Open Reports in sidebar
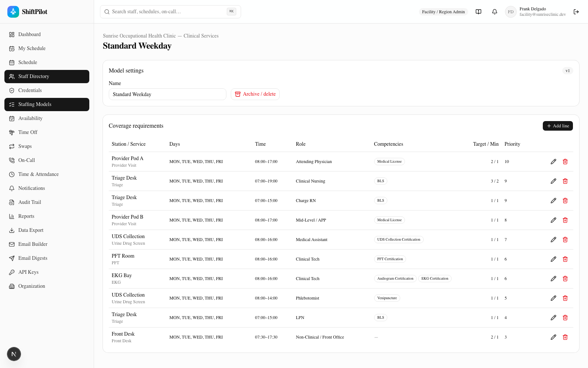The height and width of the screenshot is (368, 588). tap(47, 216)
